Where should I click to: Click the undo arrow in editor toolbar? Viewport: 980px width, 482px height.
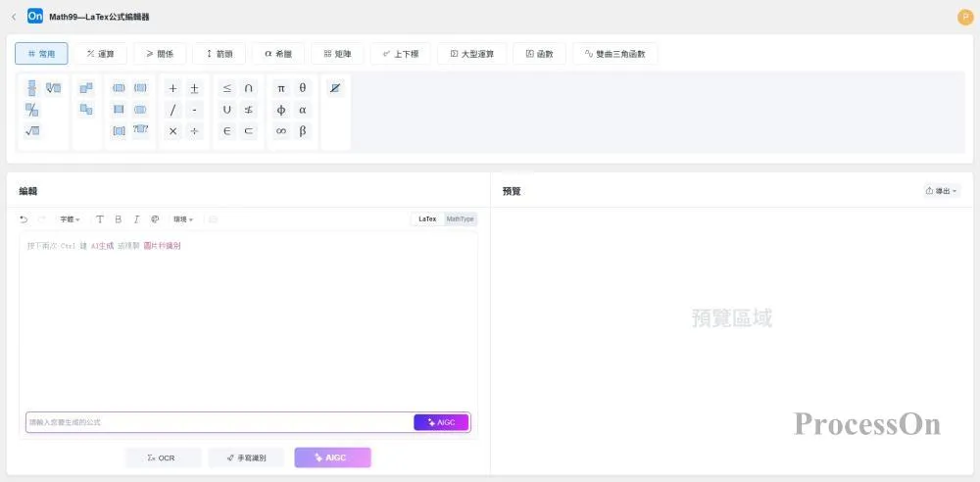tap(24, 219)
